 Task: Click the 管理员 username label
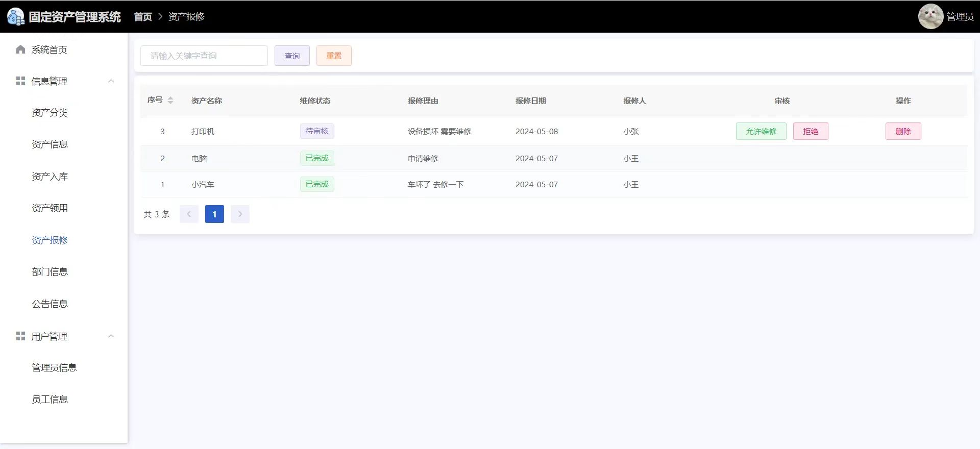point(960,17)
